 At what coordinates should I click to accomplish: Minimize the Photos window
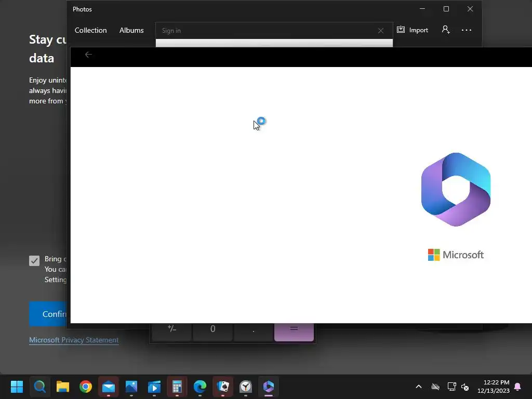pyautogui.click(x=422, y=9)
